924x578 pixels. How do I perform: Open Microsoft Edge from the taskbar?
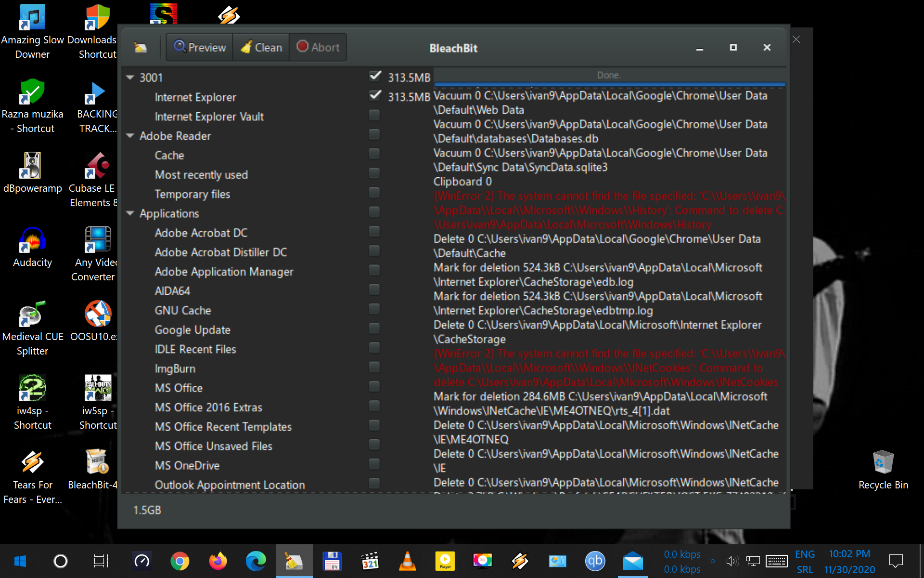(256, 561)
